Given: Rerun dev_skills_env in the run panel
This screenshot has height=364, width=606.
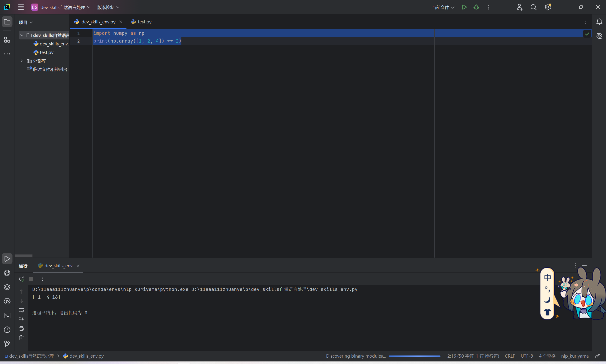Looking at the screenshot, I should [x=22, y=279].
